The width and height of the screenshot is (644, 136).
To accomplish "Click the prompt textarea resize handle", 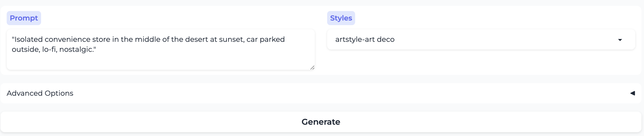I will tap(312, 67).
